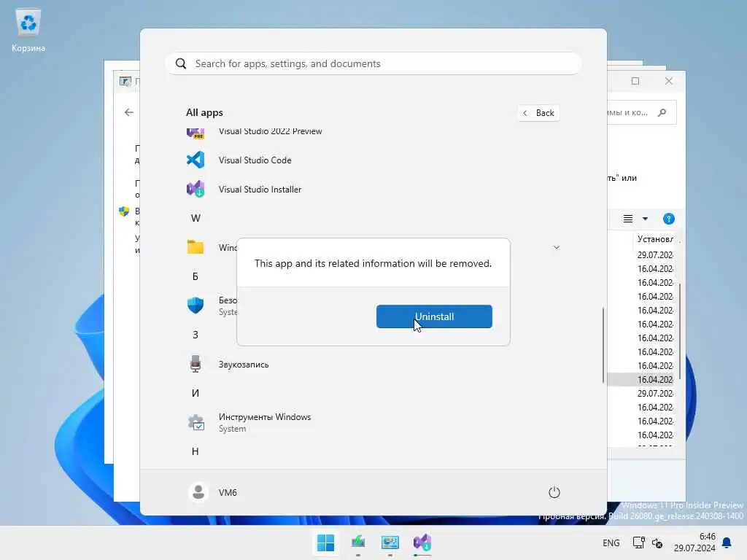Click shield link in Control Panel sidebar

click(x=124, y=211)
